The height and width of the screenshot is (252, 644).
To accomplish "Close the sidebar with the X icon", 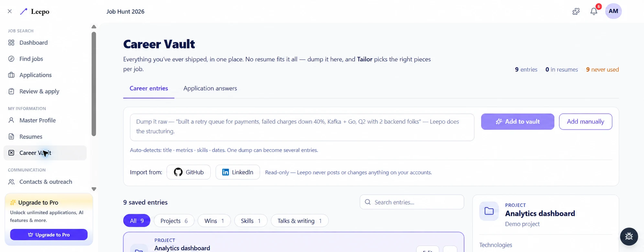I will click(10, 11).
